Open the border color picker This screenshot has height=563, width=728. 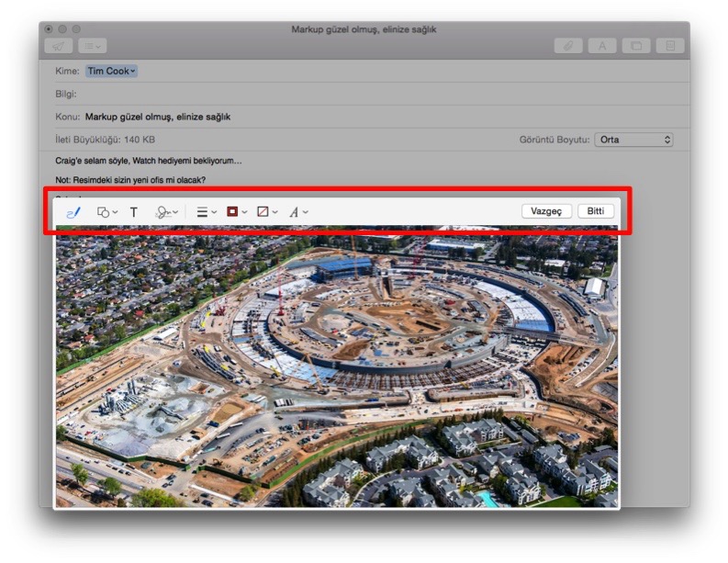pos(237,211)
